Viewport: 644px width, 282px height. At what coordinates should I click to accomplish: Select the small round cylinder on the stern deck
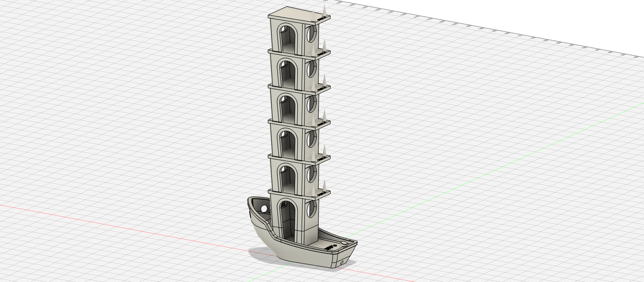pos(344,243)
